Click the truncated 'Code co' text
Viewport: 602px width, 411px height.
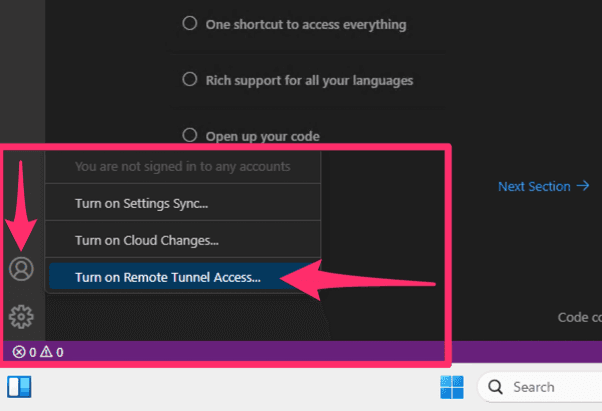click(579, 317)
